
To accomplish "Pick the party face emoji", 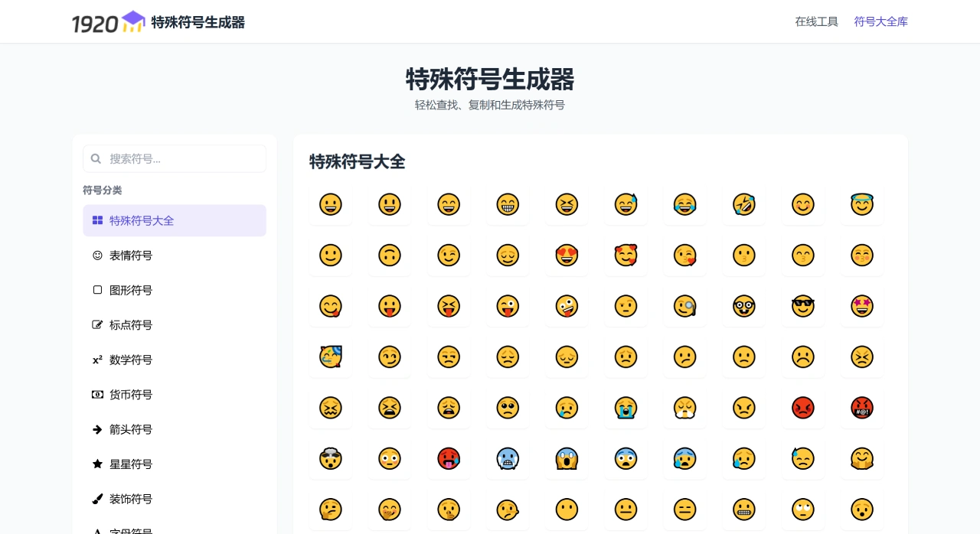I will coord(331,357).
